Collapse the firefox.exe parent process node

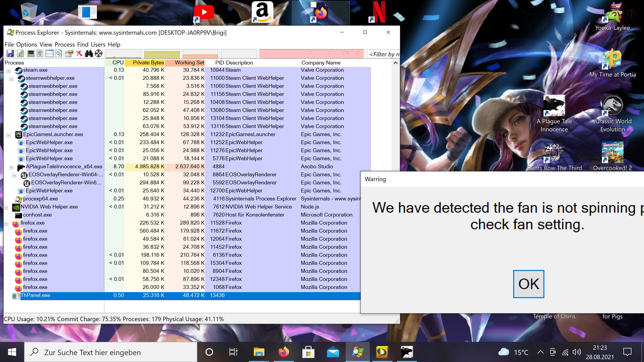pyautogui.click(x=6, y=224)
